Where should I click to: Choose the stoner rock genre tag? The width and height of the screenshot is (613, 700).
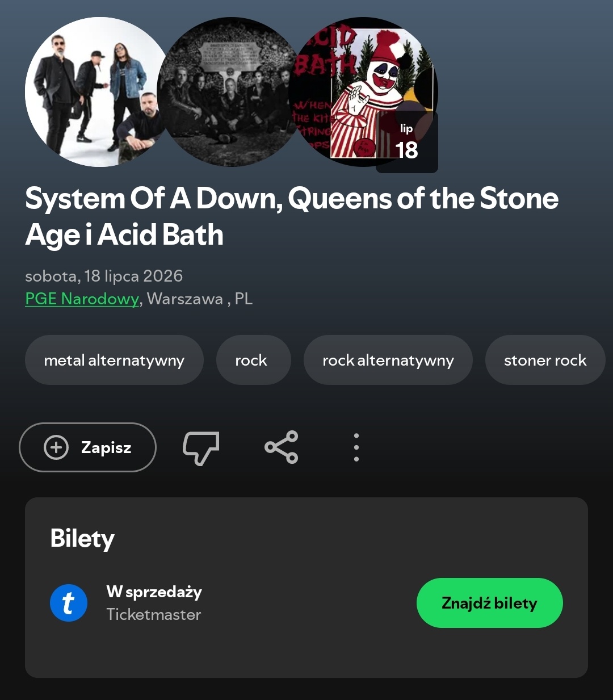pyautogui.click(x=545, y=360)
